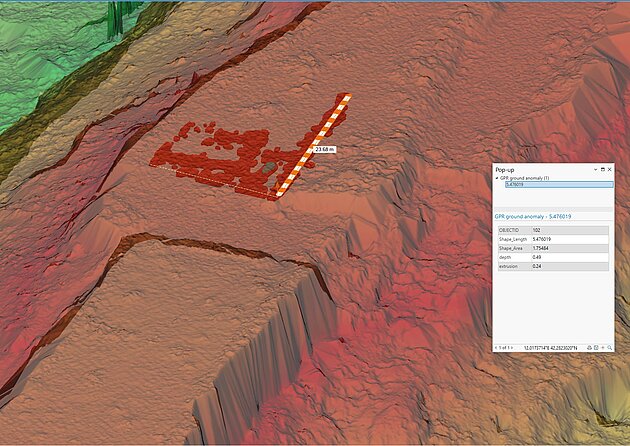This screenshot has height=446, width=630.
Task: Click the select feature icon in pop-up footer
Action: coord(596,348)
